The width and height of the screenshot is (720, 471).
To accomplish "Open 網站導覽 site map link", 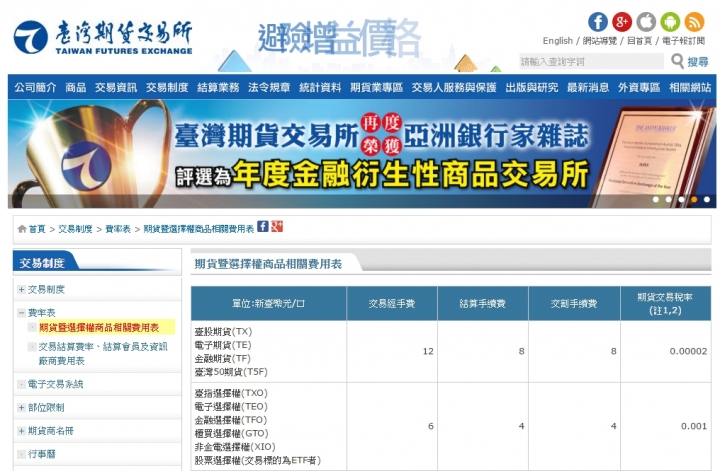I will [600, 41].
